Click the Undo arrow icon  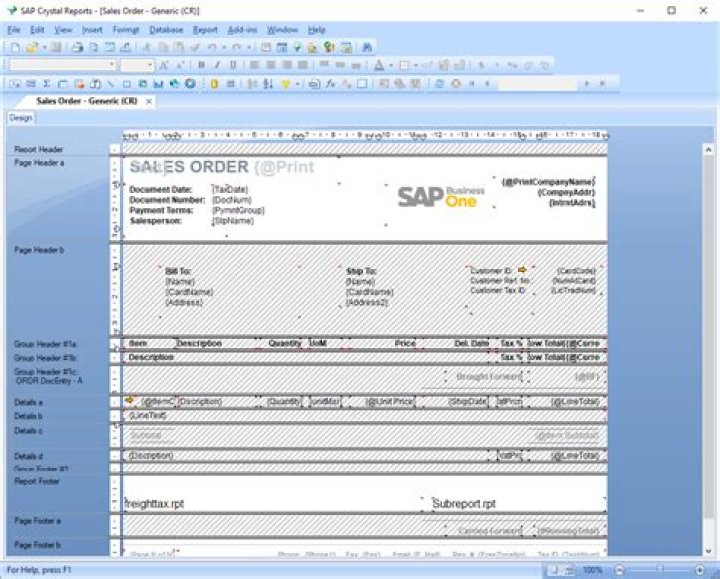click(212, 47)
